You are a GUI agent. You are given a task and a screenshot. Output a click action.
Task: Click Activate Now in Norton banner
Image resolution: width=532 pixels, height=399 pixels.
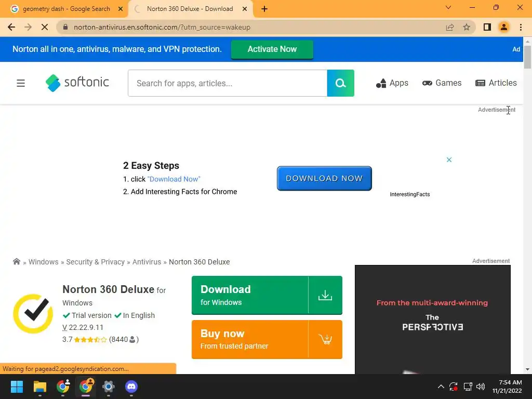272,49
